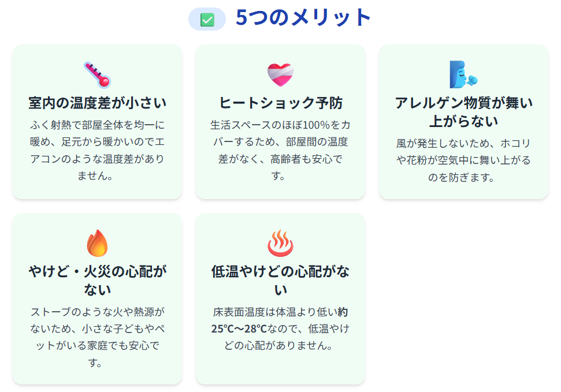Click the 5つのメリット heading
The height and width of the screenshot is (392, 561).
(303, 18)
